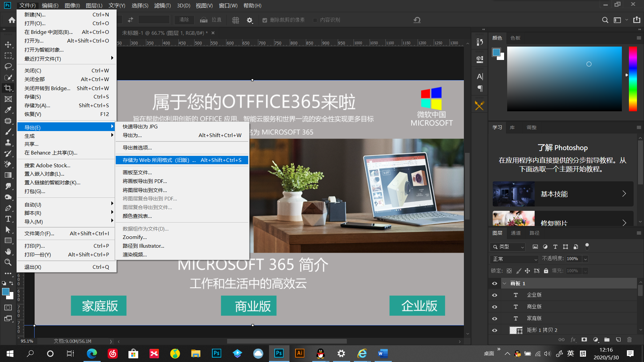
Task: Click the foreground color swatch in color panel
Action: click(496, 52)
